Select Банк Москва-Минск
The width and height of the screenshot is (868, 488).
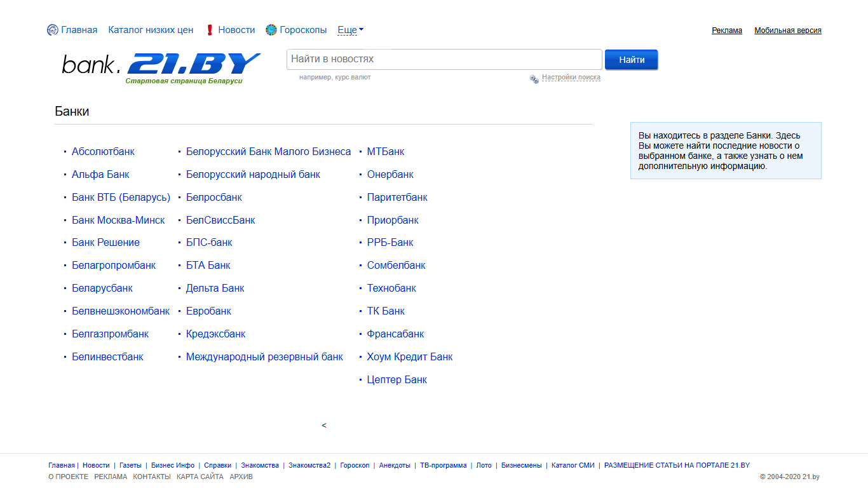point(118,220)
